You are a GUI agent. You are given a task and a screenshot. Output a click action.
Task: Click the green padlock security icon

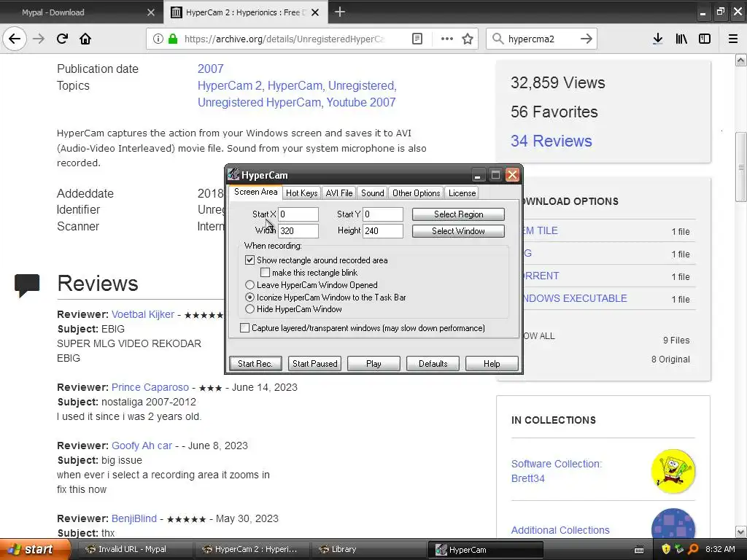tap(172, 39)
